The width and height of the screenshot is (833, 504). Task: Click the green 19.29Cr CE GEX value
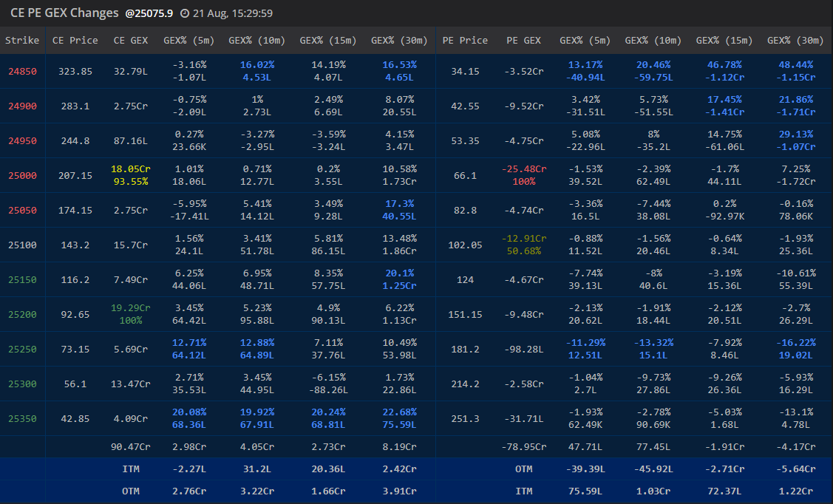coord(130,307)
